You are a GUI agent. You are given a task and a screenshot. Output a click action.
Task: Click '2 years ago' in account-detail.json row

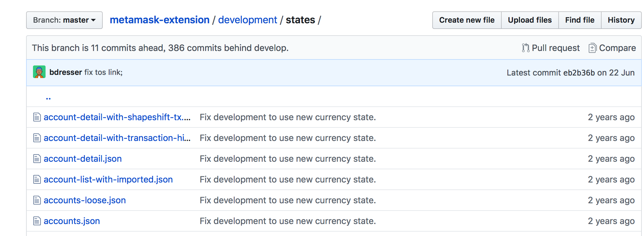(611, 159)
